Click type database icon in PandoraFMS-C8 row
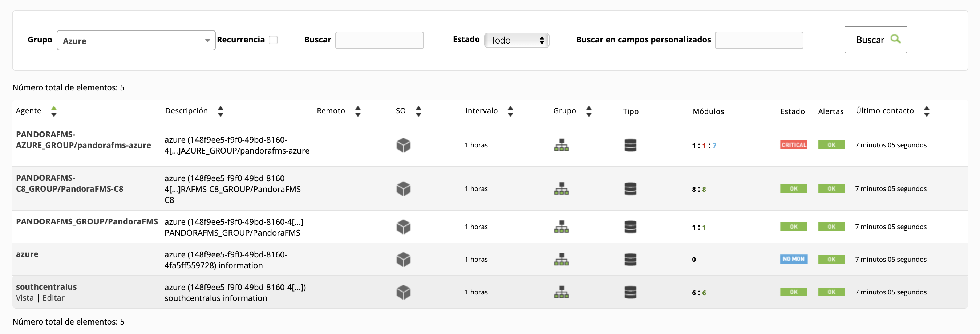Screen dimensions: 980x334 click(630, 189)
